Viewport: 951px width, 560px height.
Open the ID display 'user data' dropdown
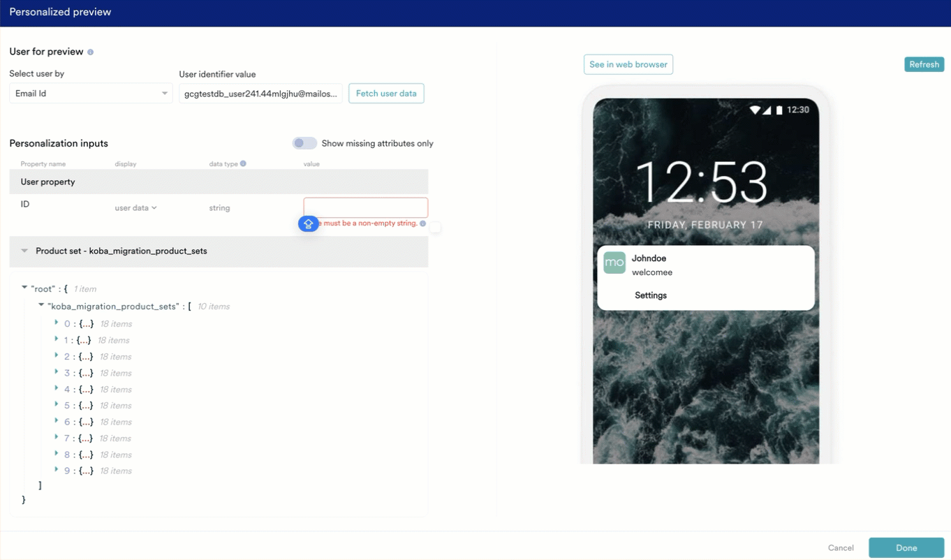(135, 208)
